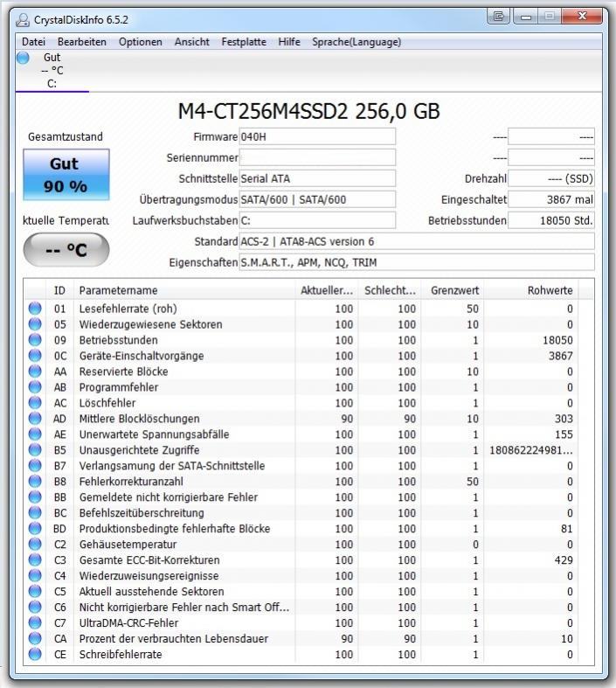The image size is (616, 688).
Task: Click status icon of Befehlszeitüberschreitung row
Action: pos(35,512)
